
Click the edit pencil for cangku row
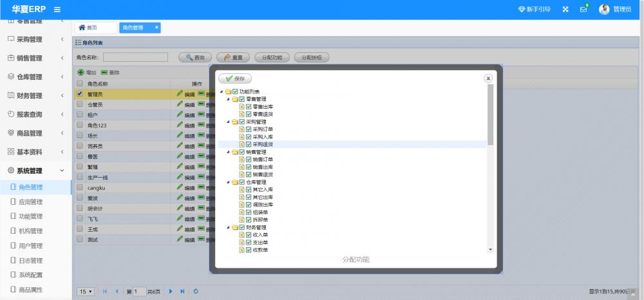click(x=180, y=187)
